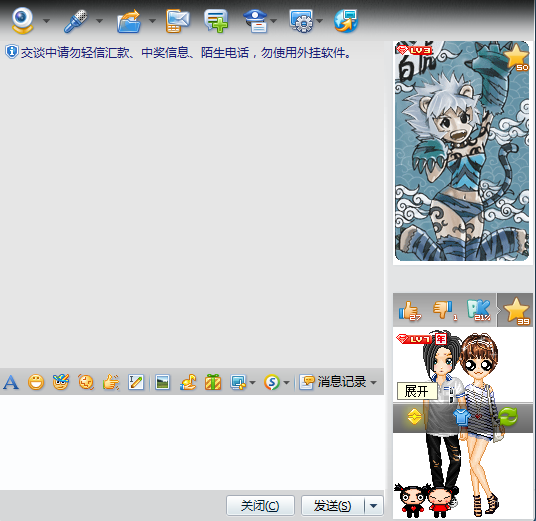Insert a picture with image icon
The height and width of the screenshot is (521, 536).
(162, 382)
